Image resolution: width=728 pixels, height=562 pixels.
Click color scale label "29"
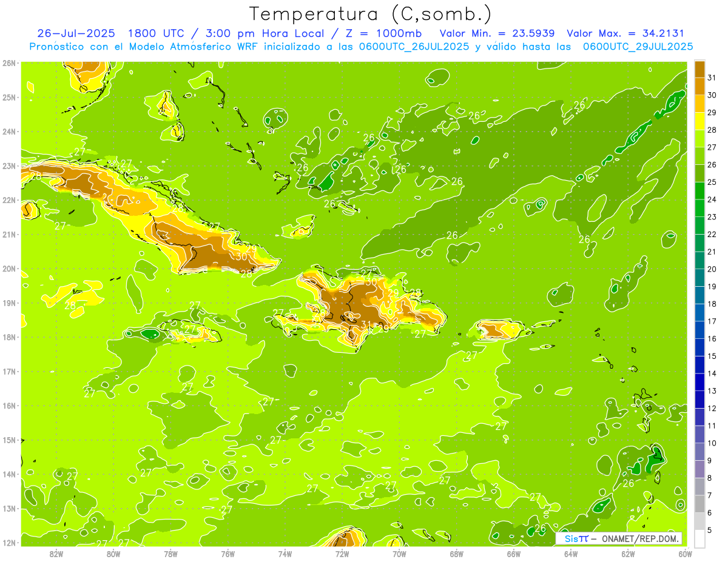pos(712,113)
